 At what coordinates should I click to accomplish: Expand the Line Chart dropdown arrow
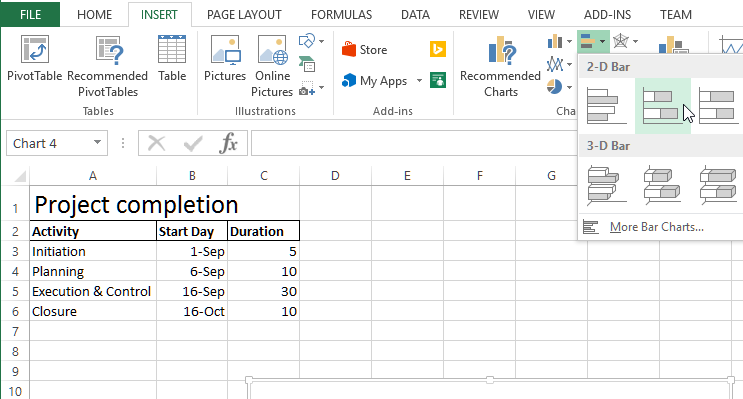(569, 64)
